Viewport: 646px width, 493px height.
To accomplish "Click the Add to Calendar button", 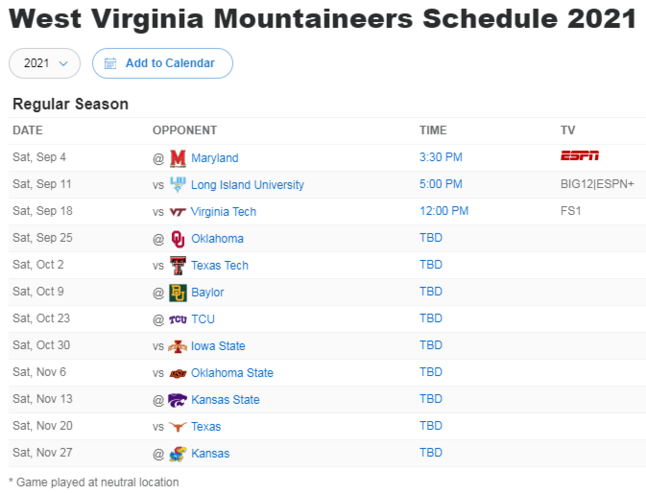I will tap(162, 63).
